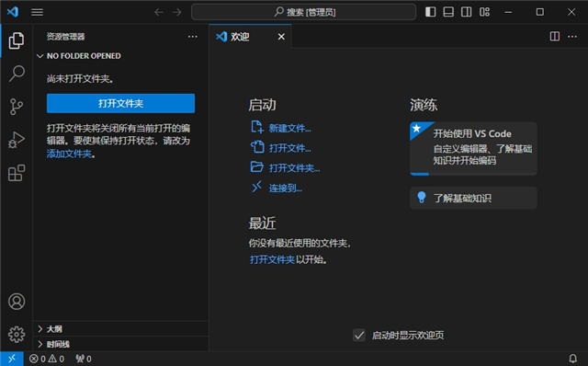Select the 欢迎 welcome tab
The width and height of the screenshot is (588, 366).
click(250, 37)
